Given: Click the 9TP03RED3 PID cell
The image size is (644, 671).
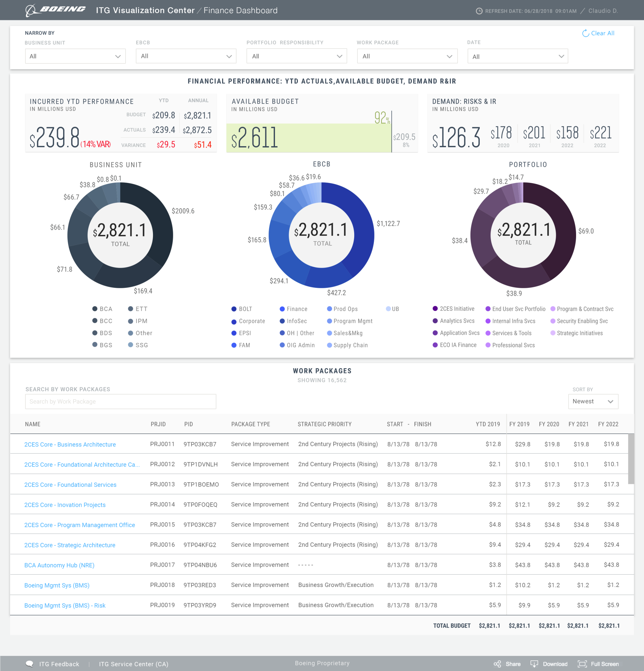Looking at the screenshot, I should (200, 585).
